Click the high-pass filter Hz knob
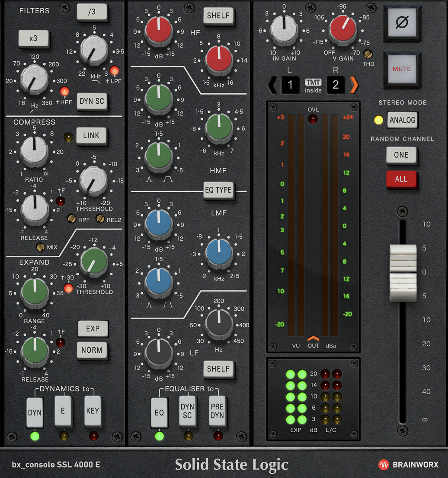This screenshot has width=448, height=478. (x=34, y=79)
